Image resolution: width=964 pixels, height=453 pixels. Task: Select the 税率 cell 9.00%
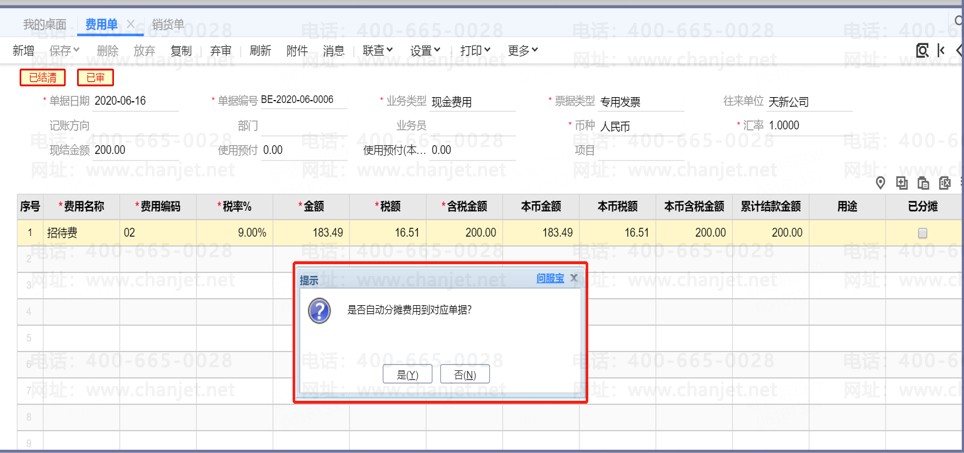click(x=235, y=233)
